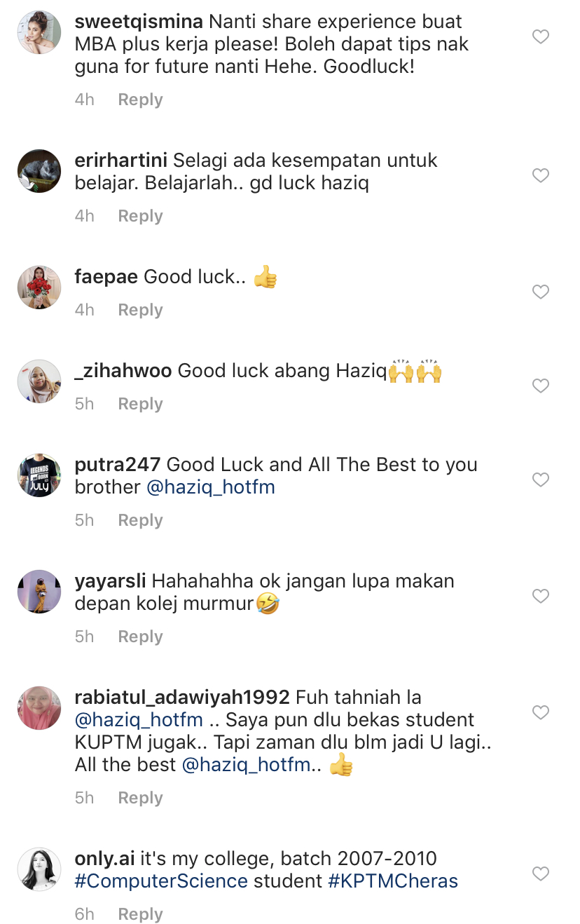This screenshot has height=924, width=580.
Task: Like faepae's Good luck comment
Action: pyautogui.click(x=541, y=292)
